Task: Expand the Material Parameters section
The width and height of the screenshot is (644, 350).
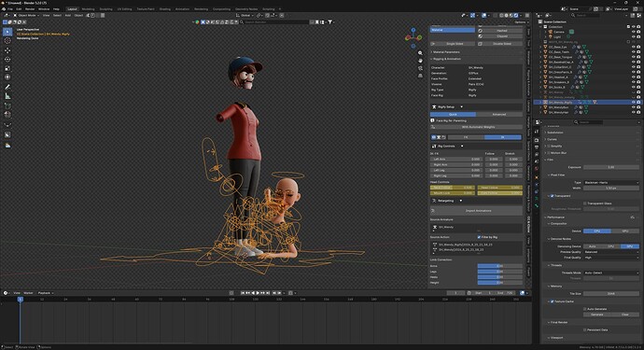Action: 446,52
